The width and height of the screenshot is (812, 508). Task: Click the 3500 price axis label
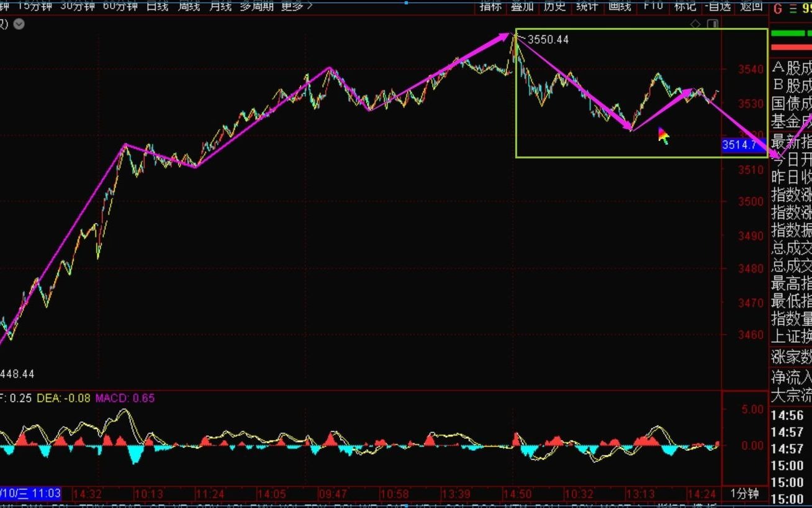click(749, 202)
